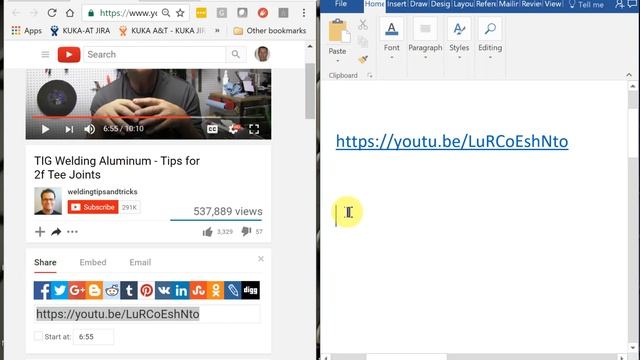The image size is (640, 360).
Task: Share the video on Tumblr
Action: click(129, 290)
